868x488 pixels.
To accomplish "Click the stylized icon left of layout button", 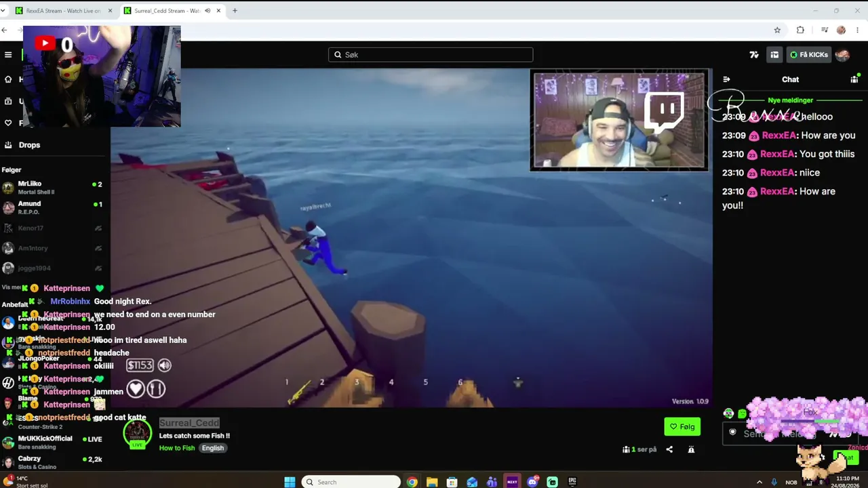I will [x=754, y=55].
